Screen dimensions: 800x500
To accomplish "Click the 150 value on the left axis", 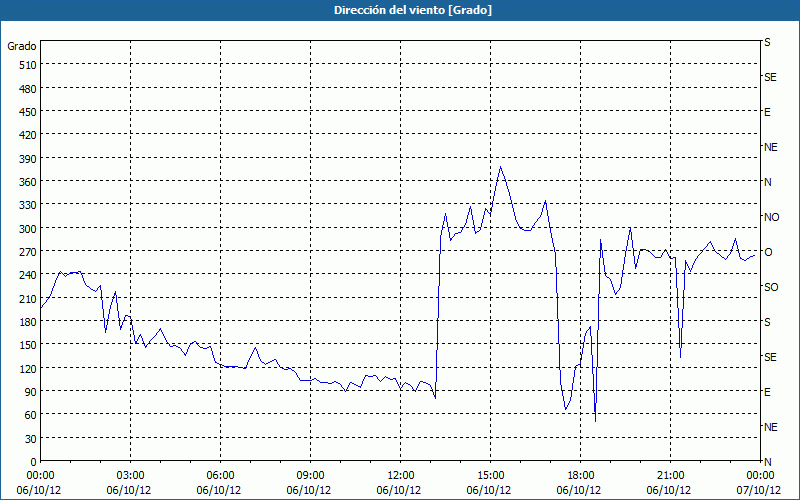I will click(x=28, y=345).
